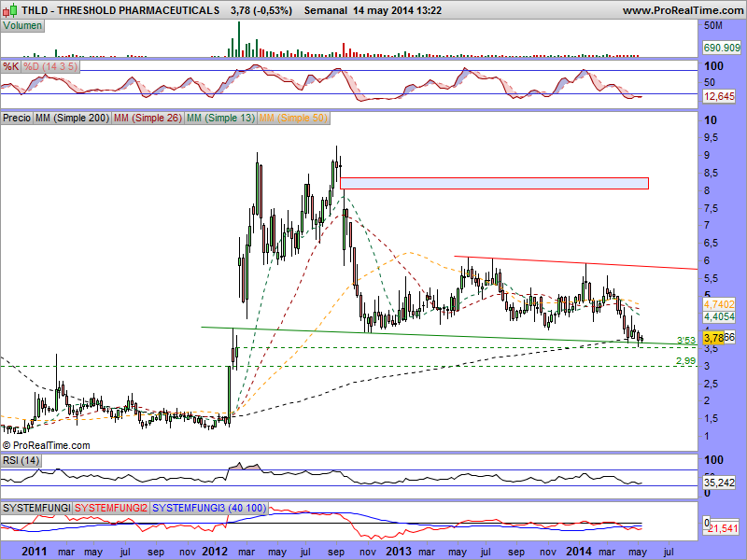The image size is (747, 560).
Task: Click the 21,541 SYSTEMFUNGI value tag
Action: pyautogui.click(x=723, y=528)
